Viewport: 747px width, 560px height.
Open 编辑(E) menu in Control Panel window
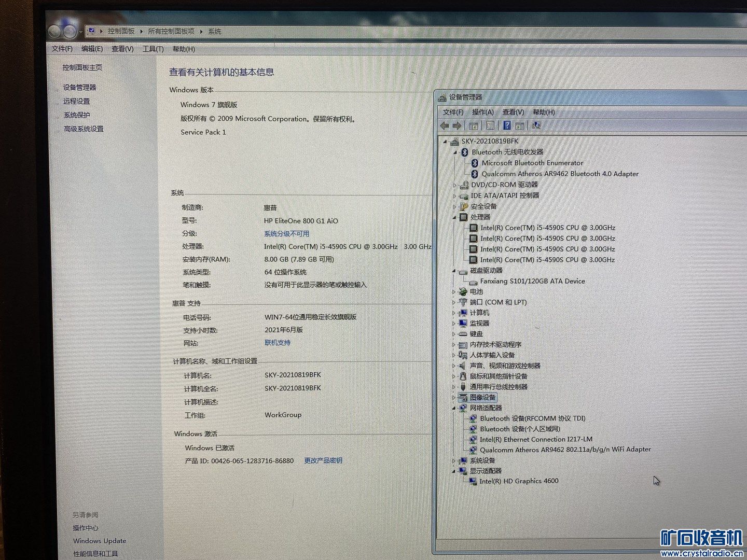click(92, 49)
